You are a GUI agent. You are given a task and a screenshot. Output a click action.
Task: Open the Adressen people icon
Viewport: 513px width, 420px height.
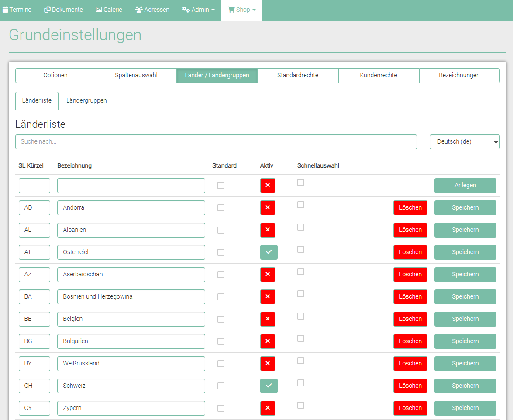tap(139, 10)
